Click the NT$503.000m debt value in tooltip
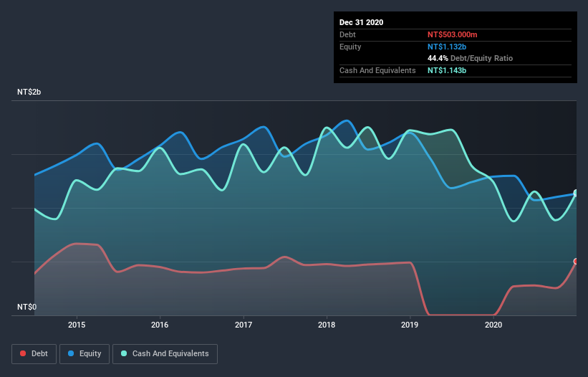Image resolution: width=588 pixels, height=377 pixels. click(452, 34)
